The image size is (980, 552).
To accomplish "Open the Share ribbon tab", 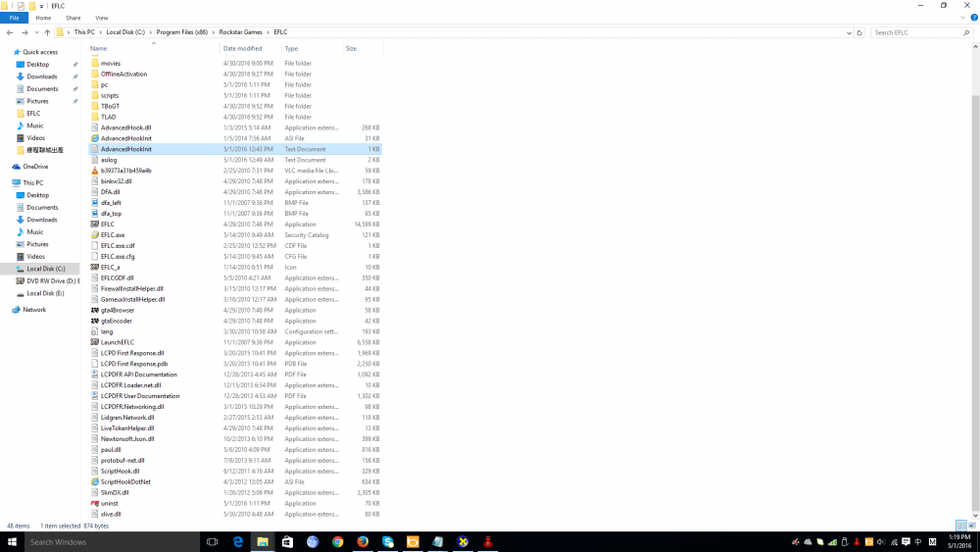I will pyautogui.click(x=73, y=18).
